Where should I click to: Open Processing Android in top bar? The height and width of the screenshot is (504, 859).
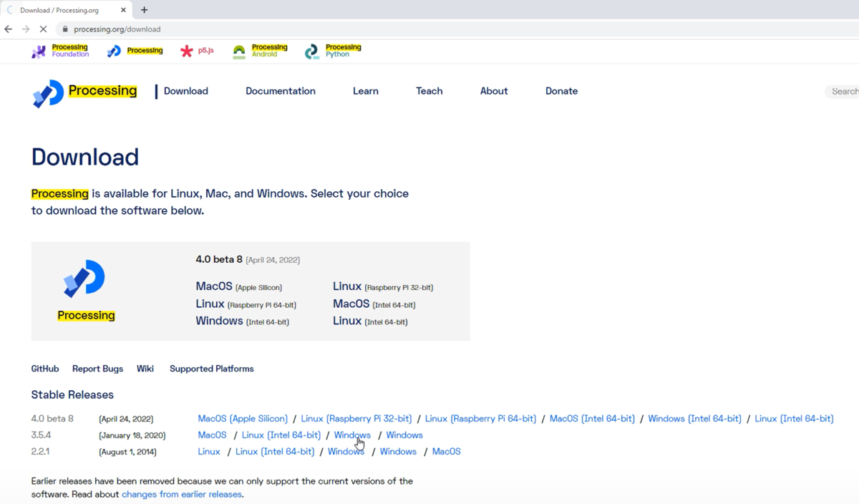(x=260, y=51)
